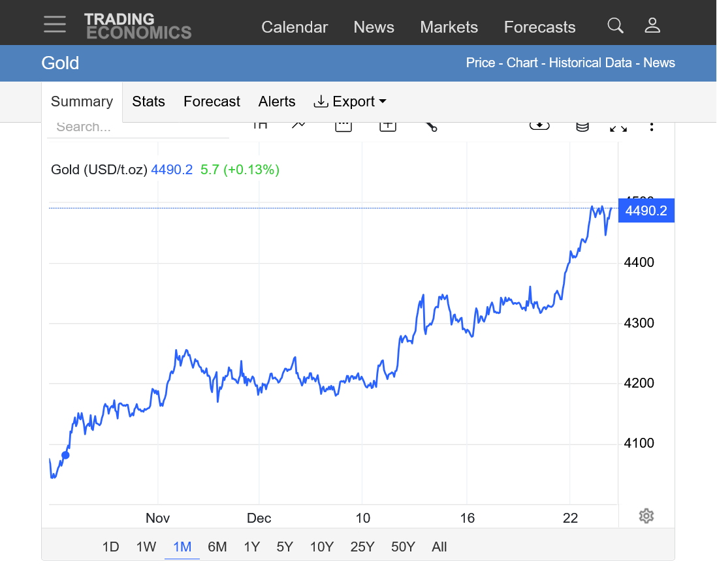Viewport: 717px width, 588px height.
Task: Click the chart Search input field
Action: [x=137, y=127]
